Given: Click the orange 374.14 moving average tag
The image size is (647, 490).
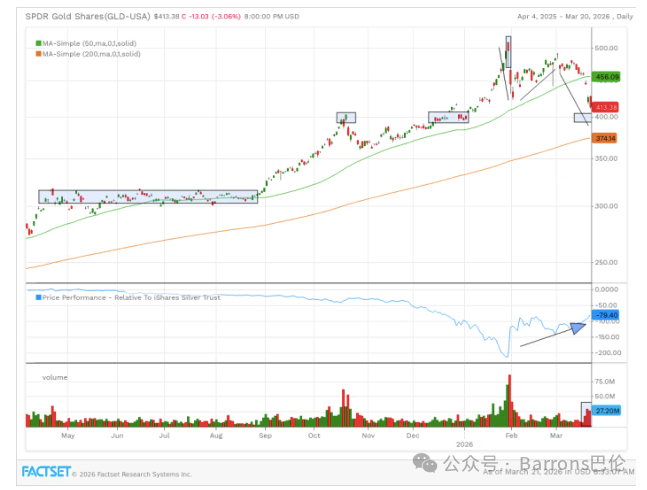Looking at the screenshot, I should pos(604,138).
